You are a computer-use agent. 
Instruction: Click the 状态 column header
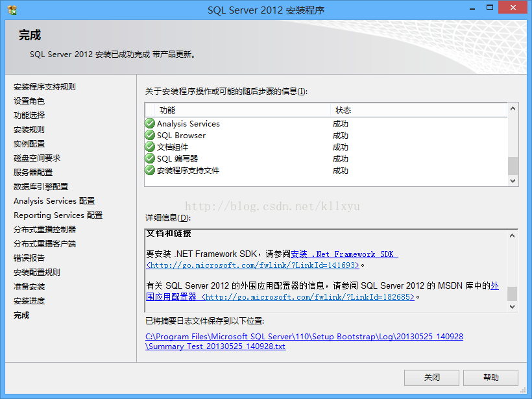[418, 110]
